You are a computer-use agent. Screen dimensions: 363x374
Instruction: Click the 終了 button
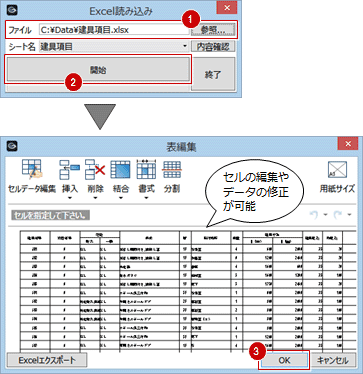coord(213,74)
